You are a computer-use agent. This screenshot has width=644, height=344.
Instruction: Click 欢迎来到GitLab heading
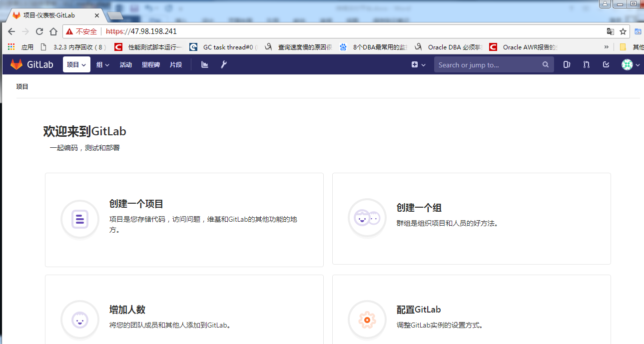84,131
